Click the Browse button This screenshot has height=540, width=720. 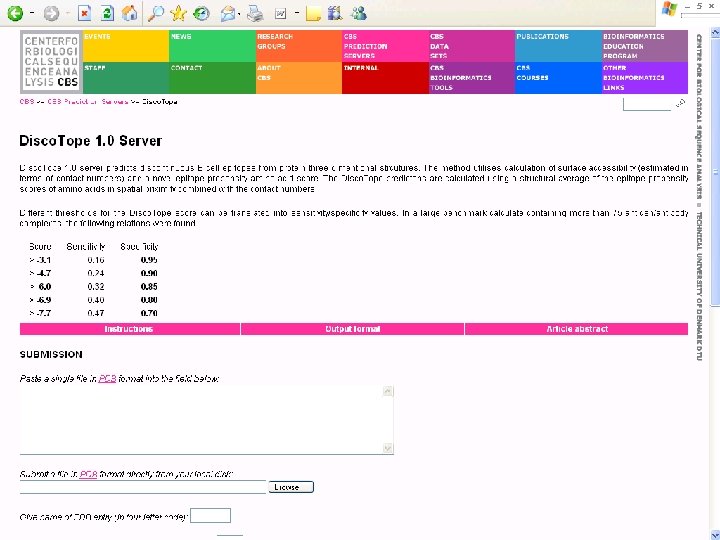point(291,487)
